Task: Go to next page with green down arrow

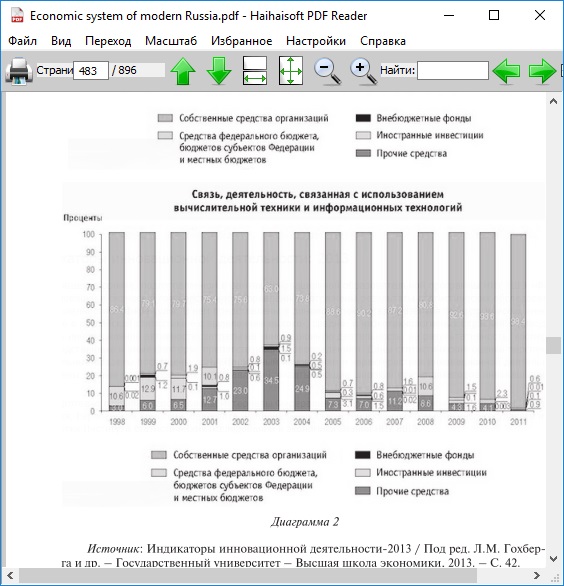Action: (x=219, y=71)
